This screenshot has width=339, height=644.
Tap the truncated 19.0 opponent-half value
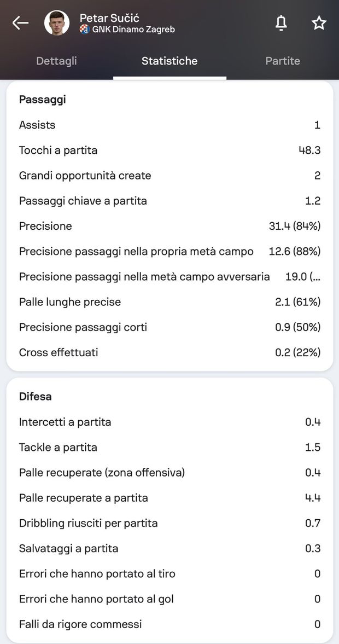(x=302, y=277)
